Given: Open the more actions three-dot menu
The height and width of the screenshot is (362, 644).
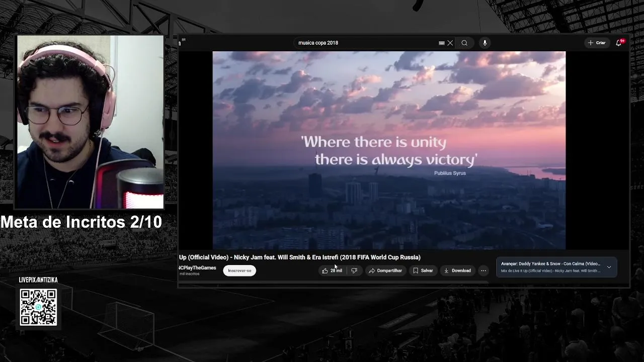Looking at the screenshot, I should 484,270.
